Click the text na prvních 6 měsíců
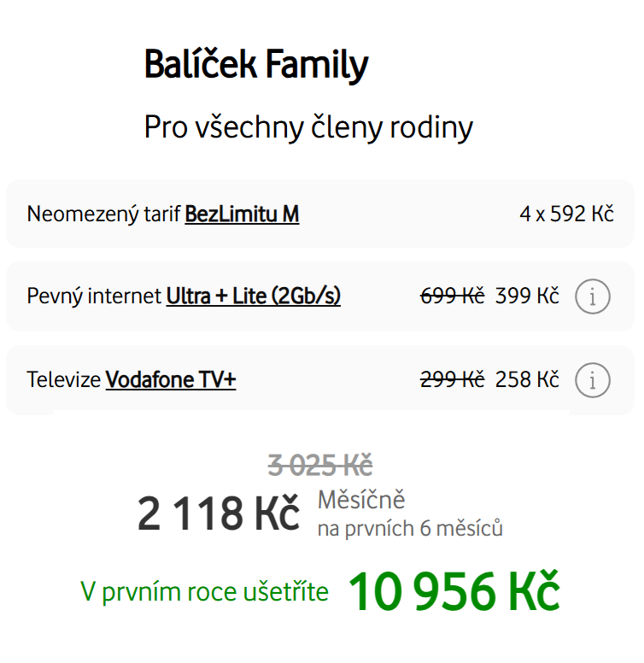644x663 pixels. (410, 529)
